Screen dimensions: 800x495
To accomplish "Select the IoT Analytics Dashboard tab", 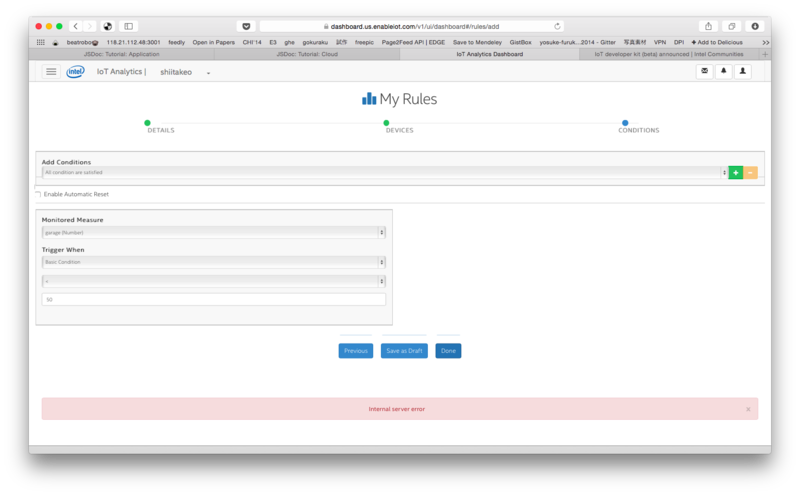I will pyautogui.click(x=489, y=54).
